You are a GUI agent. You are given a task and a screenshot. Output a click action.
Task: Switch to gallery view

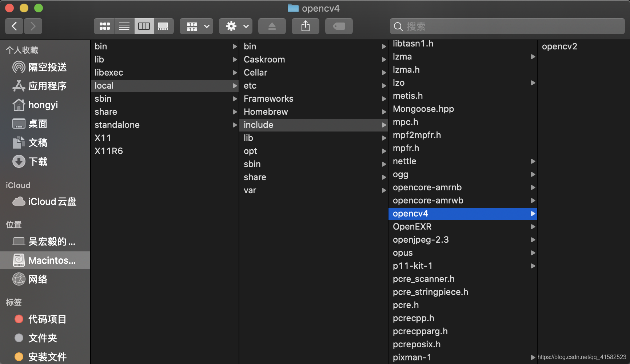164,26
